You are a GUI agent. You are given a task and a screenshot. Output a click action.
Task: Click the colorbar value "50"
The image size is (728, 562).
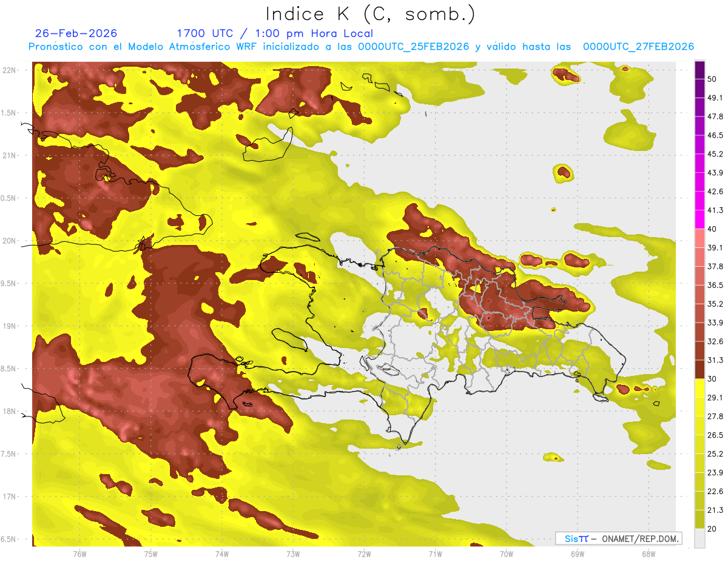(x=713, y=79)
